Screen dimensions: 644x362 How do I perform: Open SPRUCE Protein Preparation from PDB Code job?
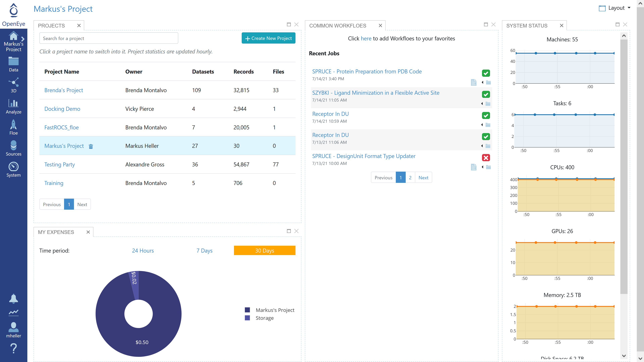coord(367,71)
